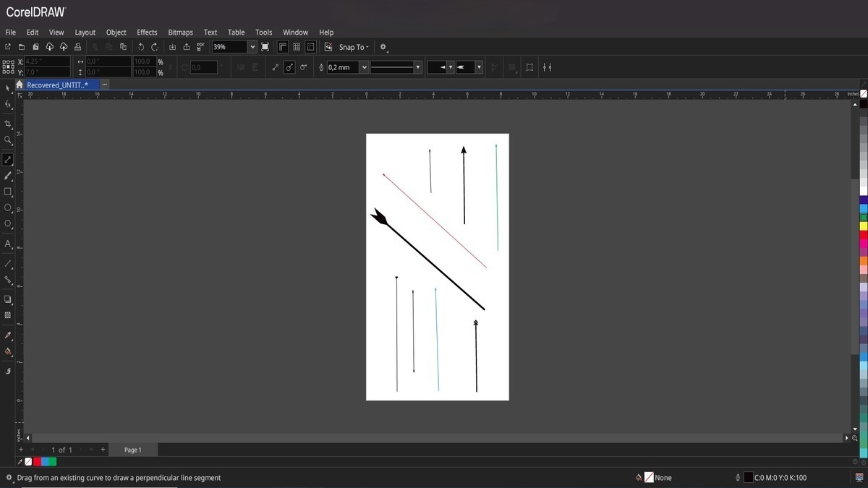Screen dimensions: 868x488
Task: Click the Open folder icon
Action: (x=22, y=47)
